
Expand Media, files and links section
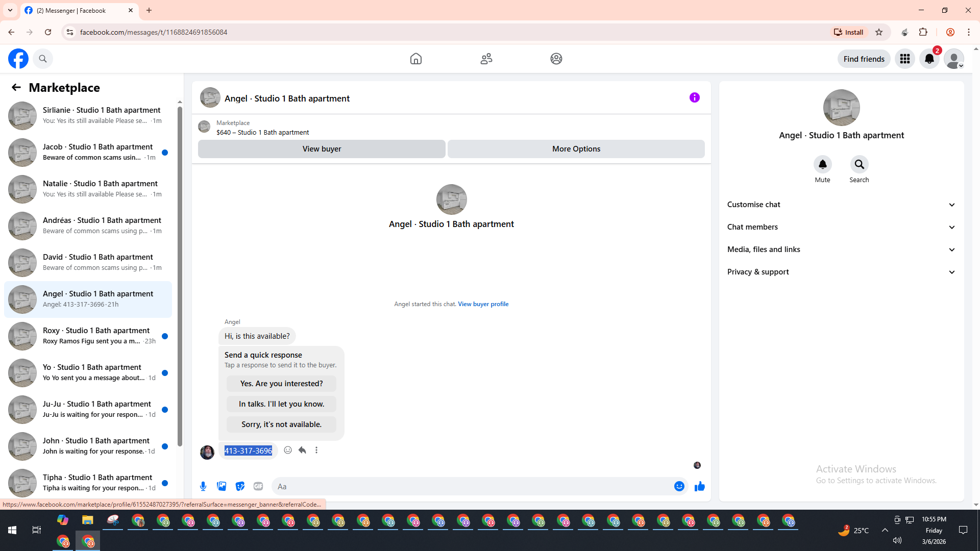[x=841, y=249]
